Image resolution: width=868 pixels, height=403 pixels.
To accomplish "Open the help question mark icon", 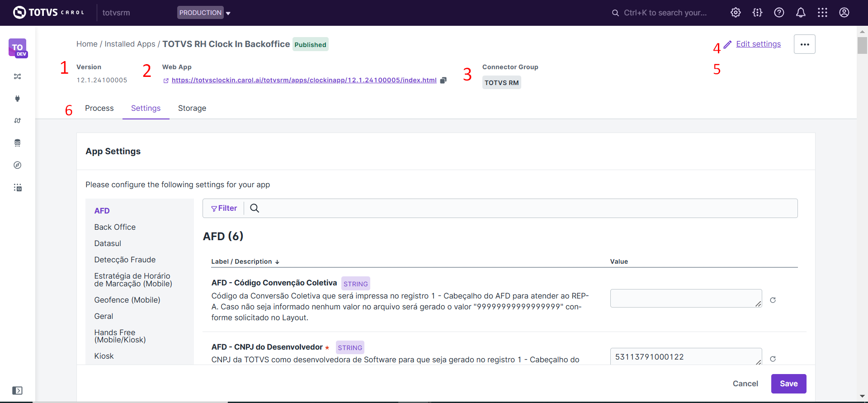I will [x=779, y=13].
